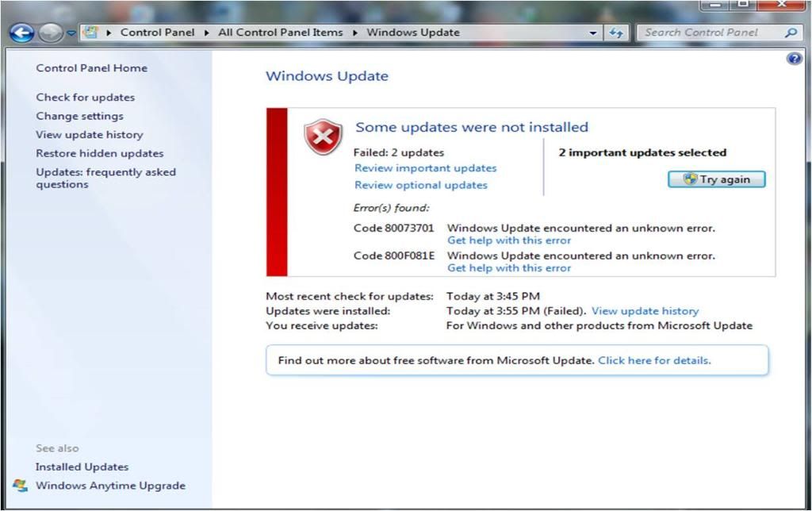Image resolution: width=812 pixels, height=511 pixels.
Task: Click the Back navigation arrow button
Action: point(22,33)
